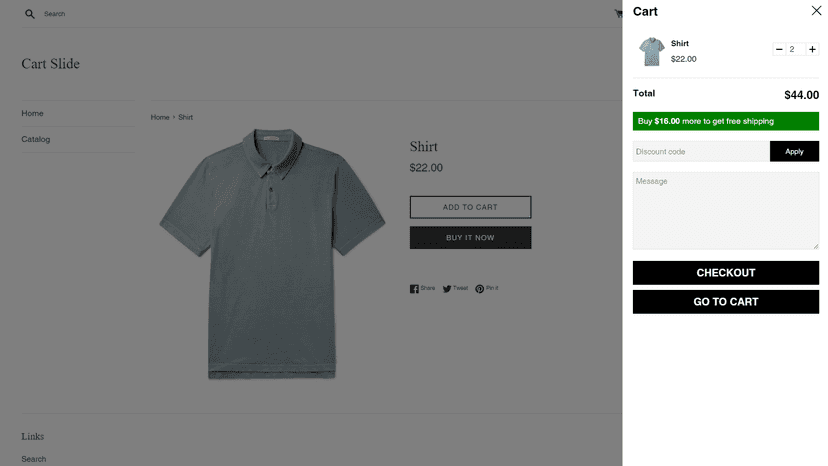
Task: Open Catalog in the sidebar menu
Action: [x=35, y=139]
